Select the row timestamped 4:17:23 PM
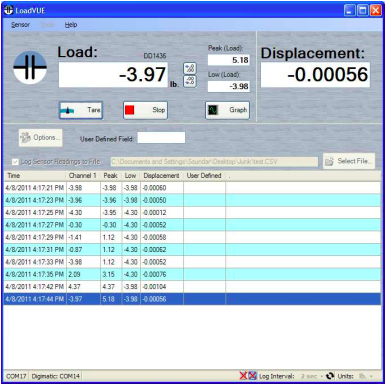 click(192, 200)
